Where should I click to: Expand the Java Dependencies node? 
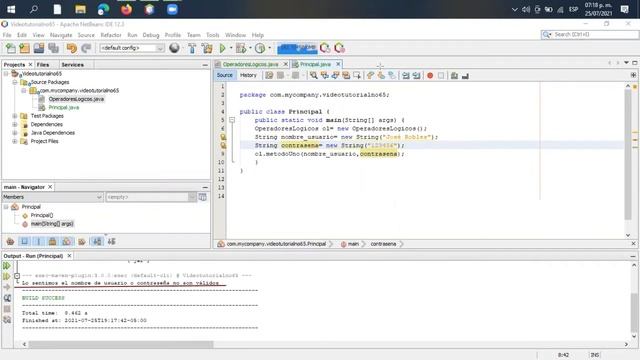(15, 133)
